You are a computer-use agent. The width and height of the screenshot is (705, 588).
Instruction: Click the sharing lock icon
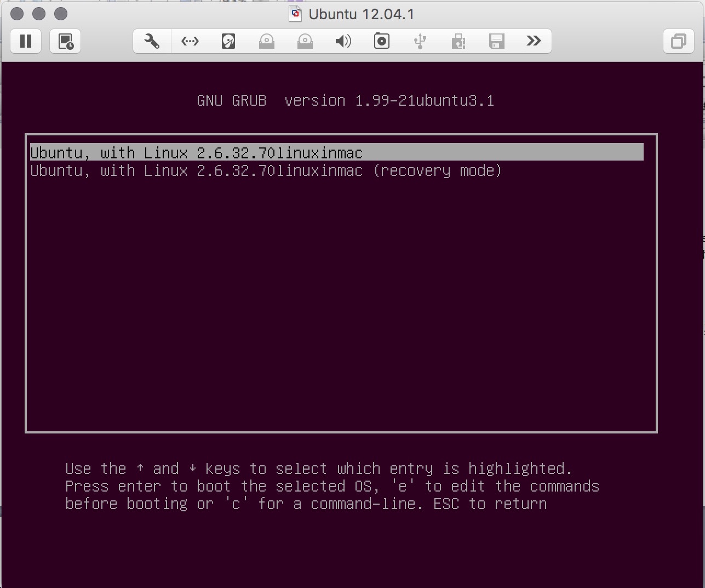tap(458, 41)
